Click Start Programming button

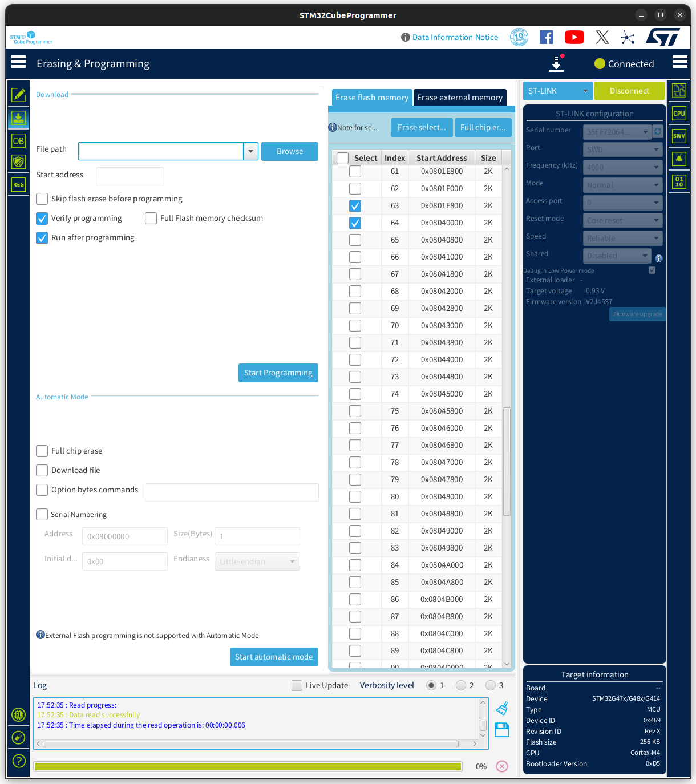(x=278, y=373)
